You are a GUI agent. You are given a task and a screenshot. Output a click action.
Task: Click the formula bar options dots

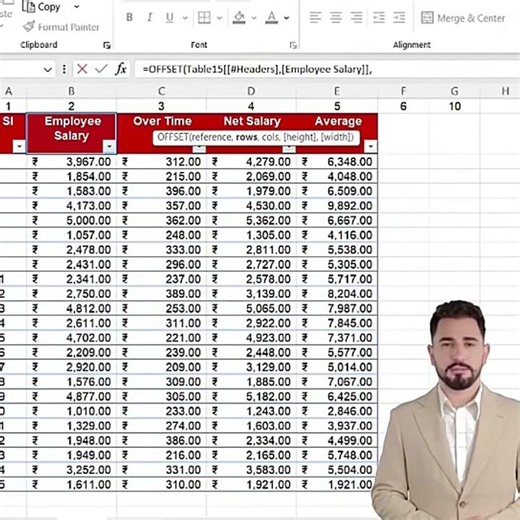[x=64, y=69]
